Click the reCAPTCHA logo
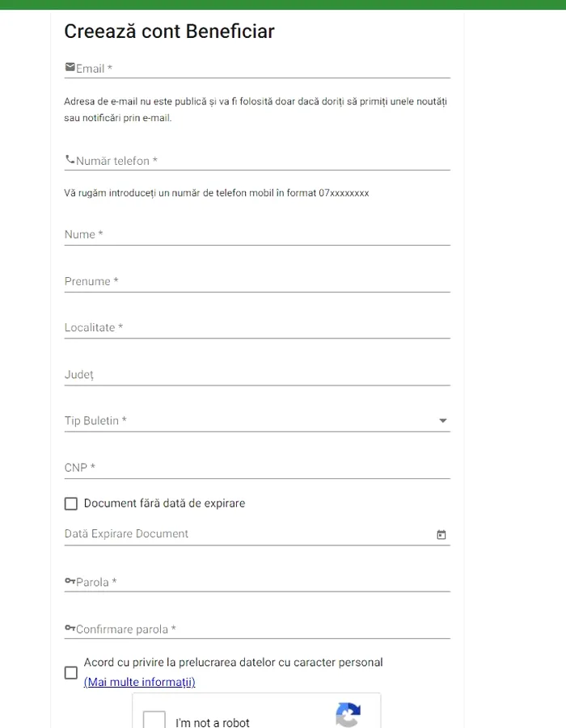Viewport: 566px width, 728px height. click(x=348, y=716)
